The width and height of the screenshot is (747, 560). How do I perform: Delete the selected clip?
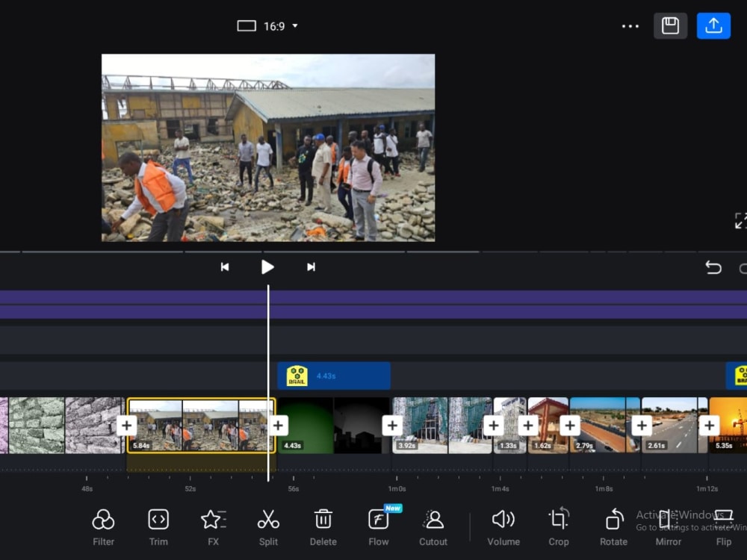tap(323, 527)
